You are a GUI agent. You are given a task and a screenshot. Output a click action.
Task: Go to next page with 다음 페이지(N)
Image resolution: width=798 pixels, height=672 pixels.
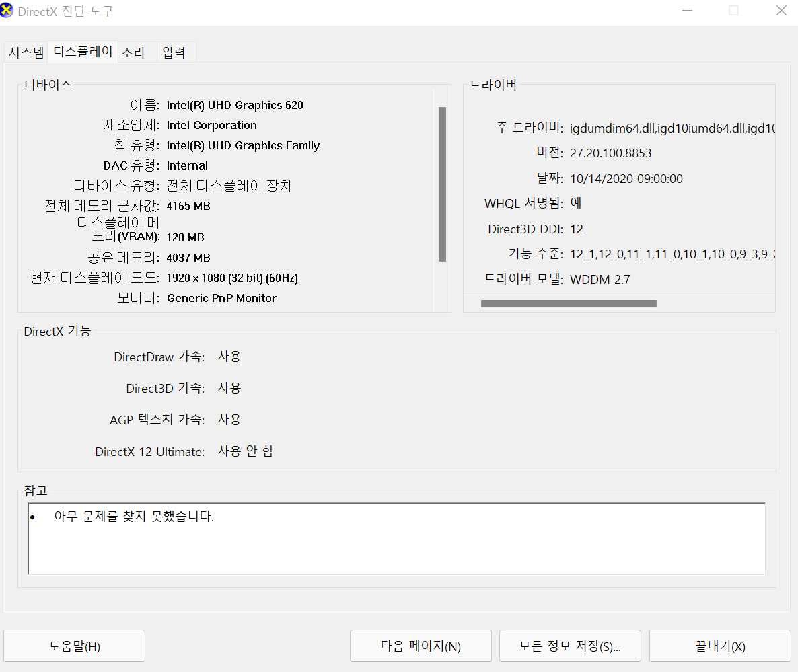421,646
